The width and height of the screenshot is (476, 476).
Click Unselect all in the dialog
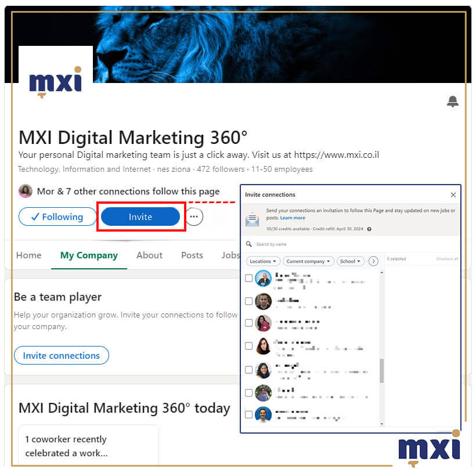pyautogui.click(x=447, y=259)
